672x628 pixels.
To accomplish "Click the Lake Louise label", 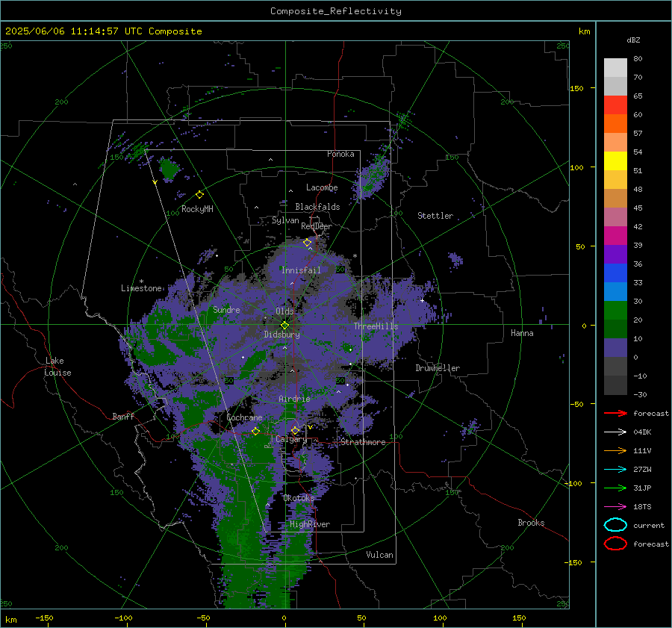I will (x=58, y=367).
